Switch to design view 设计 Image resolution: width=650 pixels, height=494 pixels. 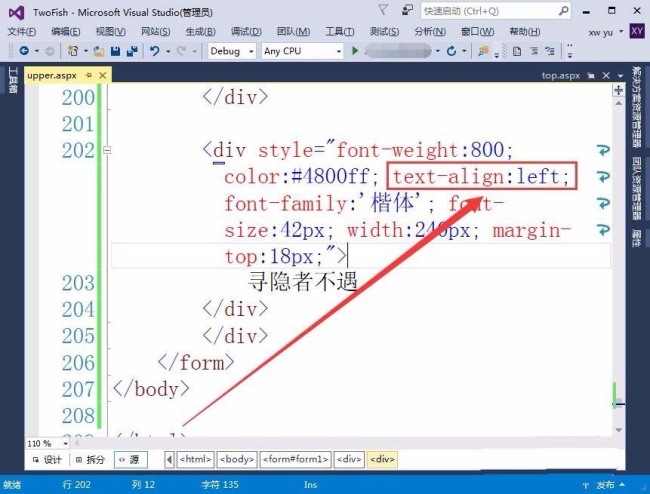pyautogui.click(x=48, y=459)
